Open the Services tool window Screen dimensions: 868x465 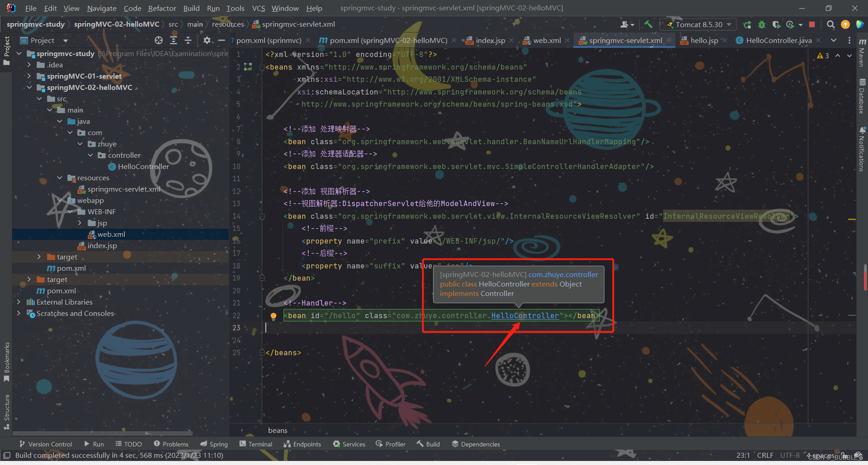click(x=349, y=444)
